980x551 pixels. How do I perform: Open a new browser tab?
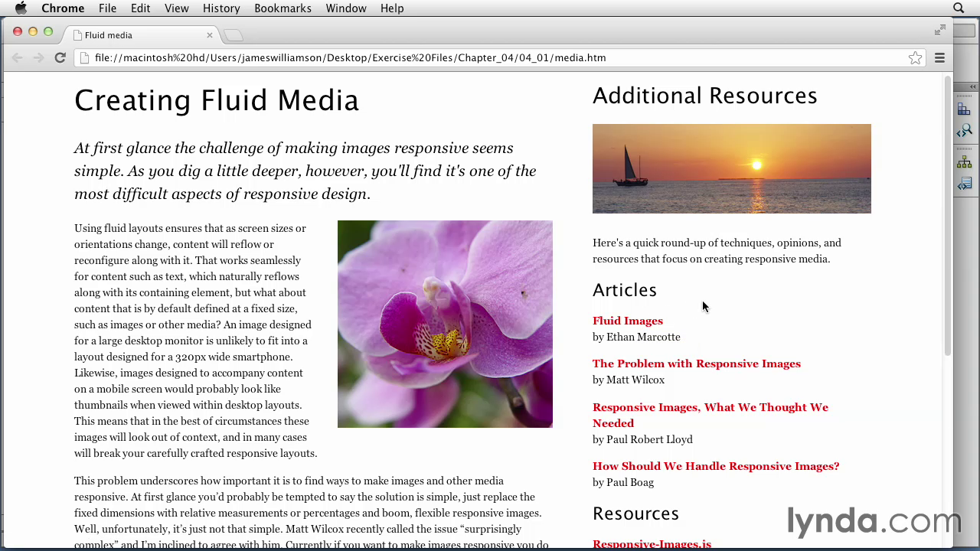(x=233, y=35)
